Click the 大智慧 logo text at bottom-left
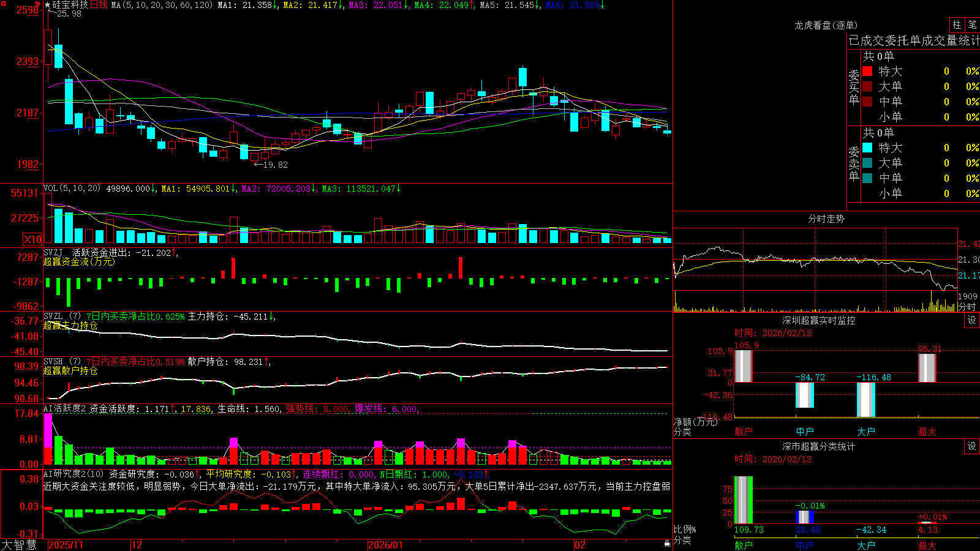Image resolution: width=980 pixels, height=551 pixels. pyautogui.click(x=19, y=545)
